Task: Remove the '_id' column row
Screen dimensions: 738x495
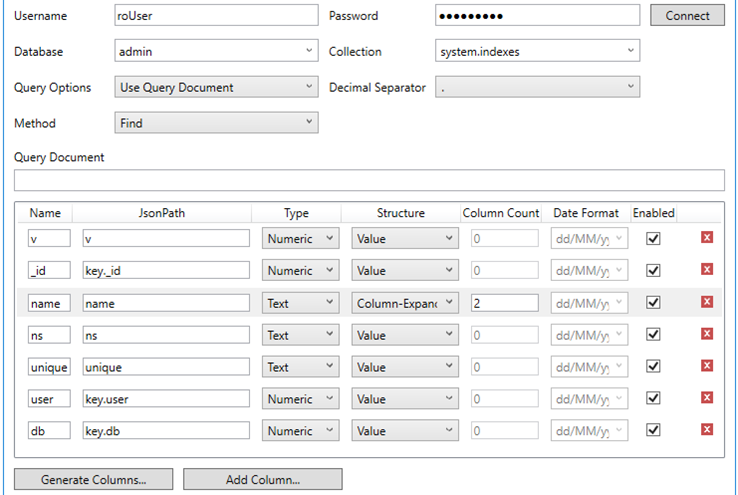Action: point(706,270)
